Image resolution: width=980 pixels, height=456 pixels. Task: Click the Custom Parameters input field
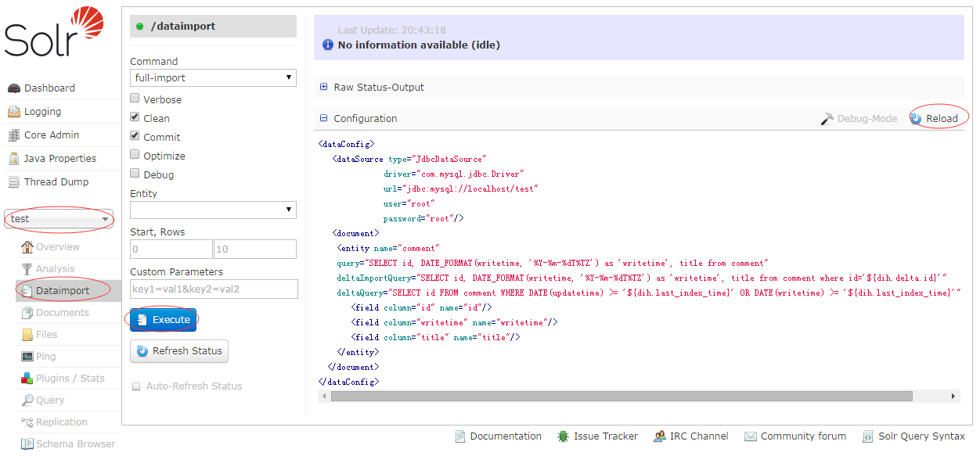pyautogui.click(x=214, y=289)
